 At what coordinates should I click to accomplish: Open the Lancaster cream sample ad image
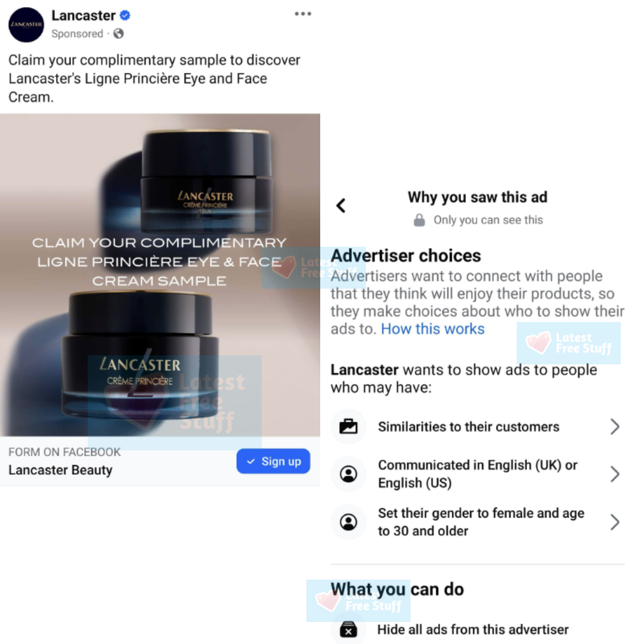(160, 275)
